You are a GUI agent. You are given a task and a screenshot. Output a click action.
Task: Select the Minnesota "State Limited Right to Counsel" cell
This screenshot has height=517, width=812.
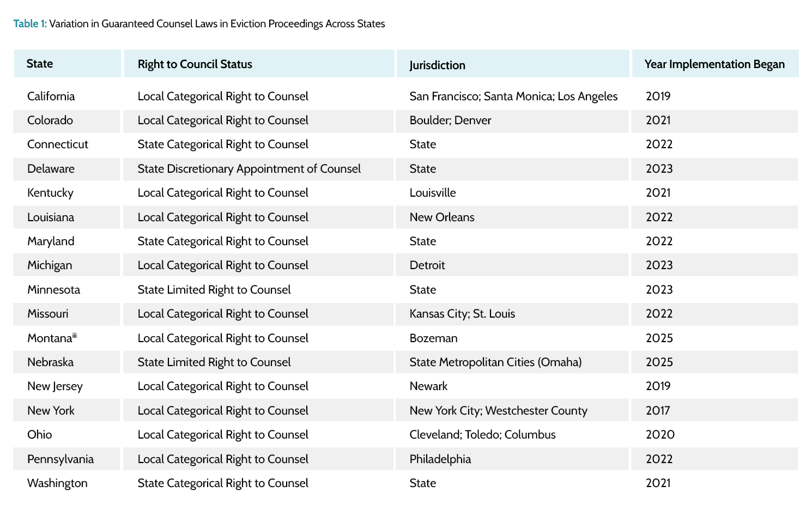point(214,290)
